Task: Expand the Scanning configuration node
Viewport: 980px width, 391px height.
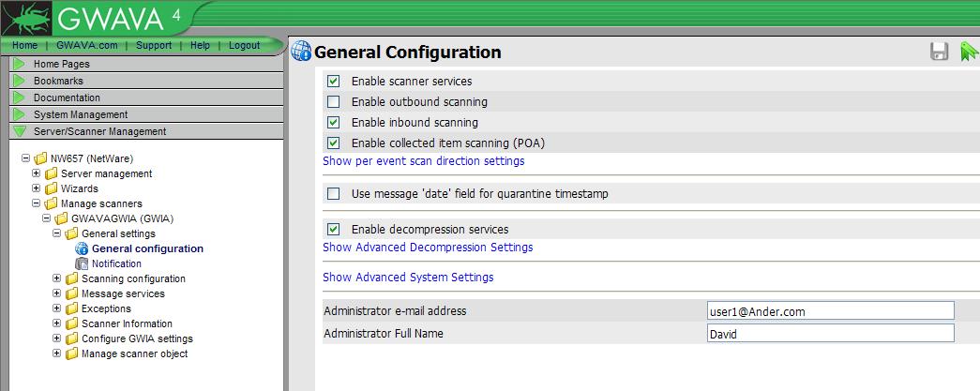Action: tap(57, 278)
